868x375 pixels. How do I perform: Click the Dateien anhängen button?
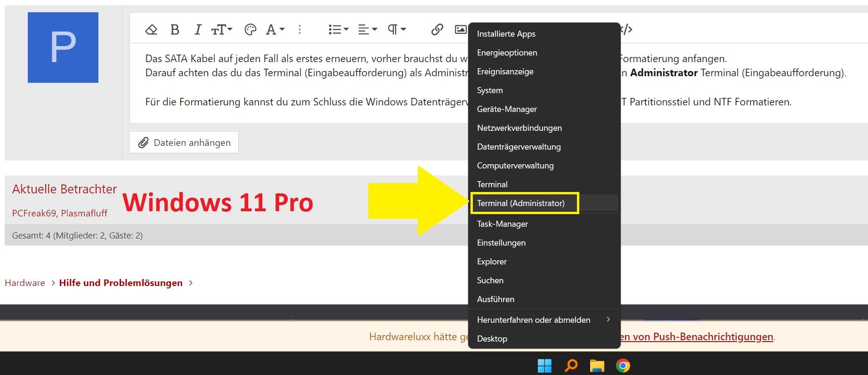tap(184, 143)
